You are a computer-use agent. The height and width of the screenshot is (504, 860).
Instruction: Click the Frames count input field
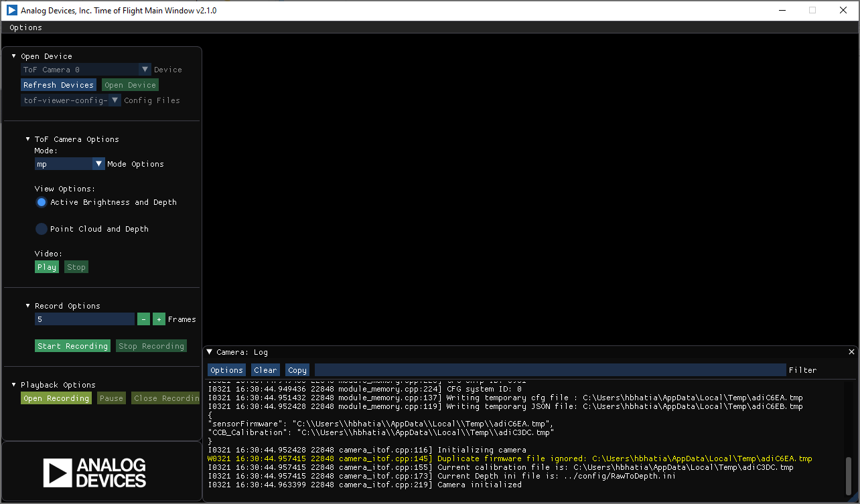tap(84, 319)
